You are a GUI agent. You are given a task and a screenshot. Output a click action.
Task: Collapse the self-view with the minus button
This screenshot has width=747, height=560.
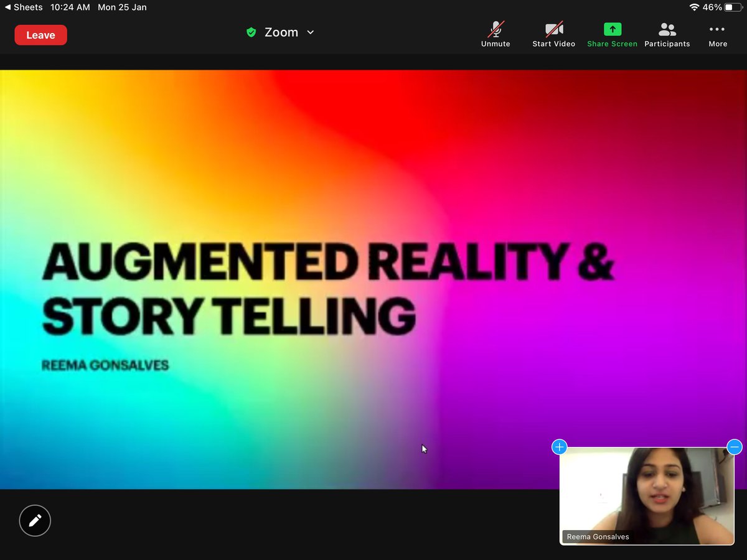tap(734, 447)
